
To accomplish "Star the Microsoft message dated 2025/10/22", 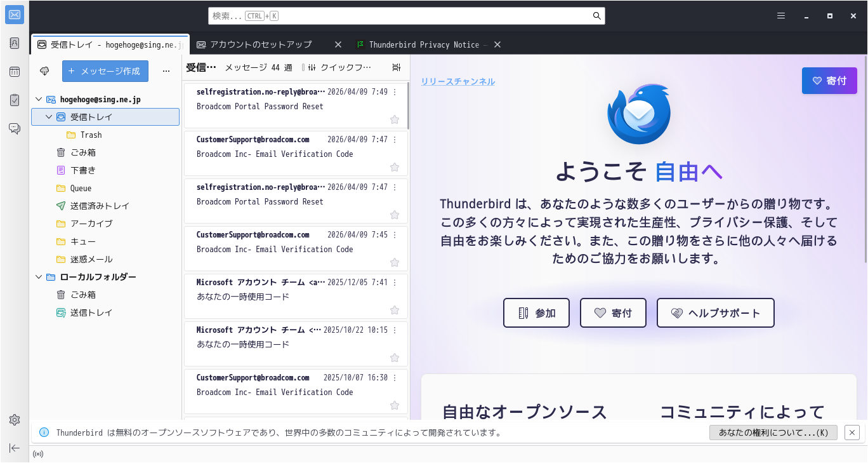I will pos(395,358).
